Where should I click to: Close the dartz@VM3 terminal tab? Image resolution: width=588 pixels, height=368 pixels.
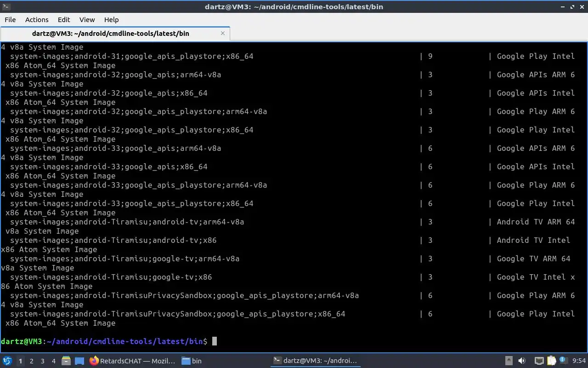click(223, 33)
